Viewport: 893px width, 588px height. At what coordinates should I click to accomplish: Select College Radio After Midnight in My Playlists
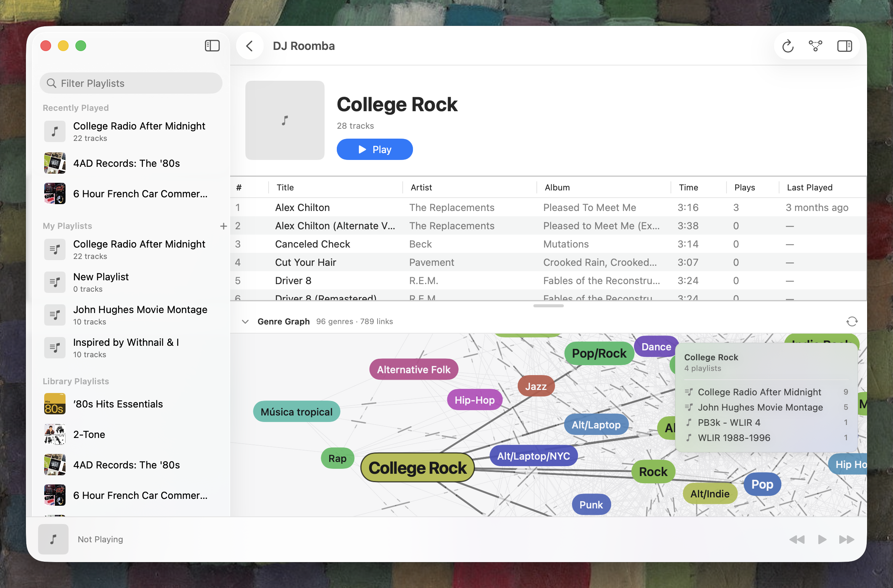click(x=131, y=249)
